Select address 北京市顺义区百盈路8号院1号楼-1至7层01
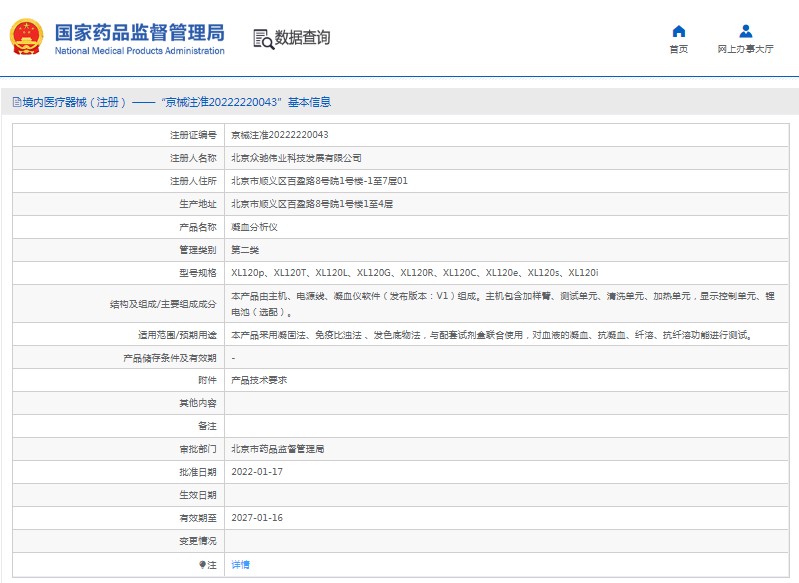 [x=319, y=181]
